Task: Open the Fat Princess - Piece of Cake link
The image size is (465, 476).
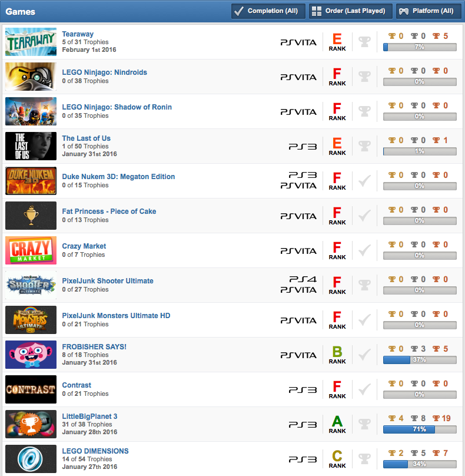Action: point(109,211)
